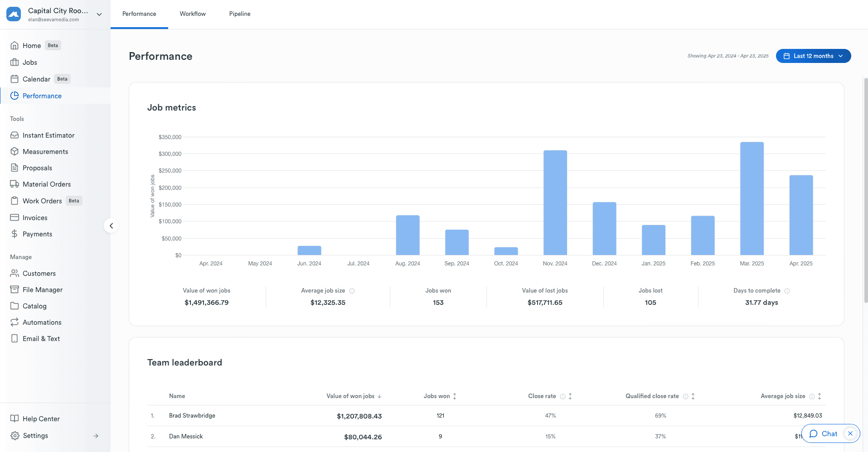The width and height of the screenshot is (868, 452).
Task: Open the Calendar page
Action: (36, 79)
